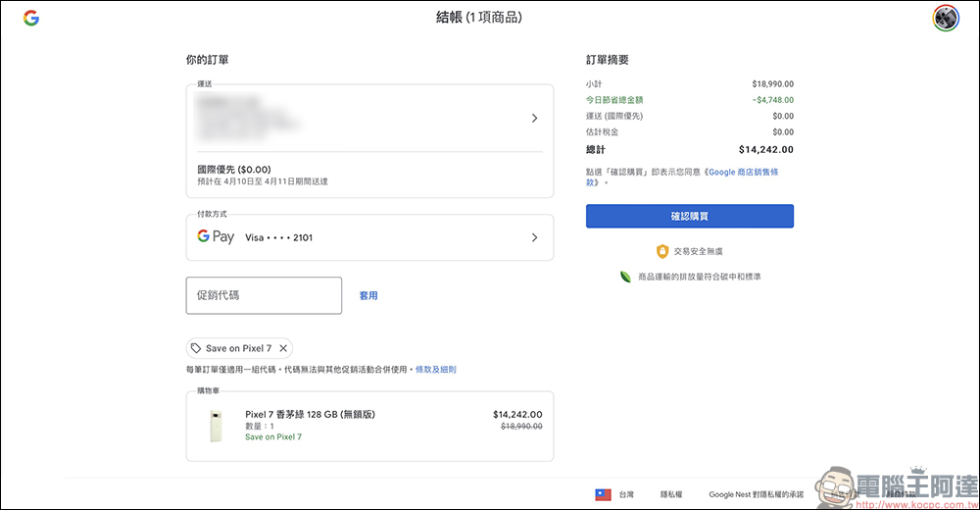Click the 商品運輸的排放量符合碳中和標準 text
Image resolution: width=980 pixels, height=510 pixels.
point(700,277)
